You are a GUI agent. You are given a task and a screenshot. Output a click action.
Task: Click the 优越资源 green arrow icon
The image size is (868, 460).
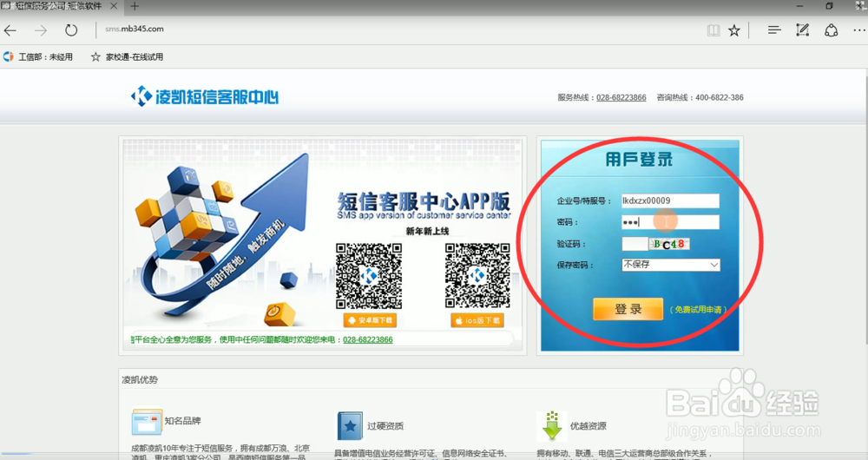[551, 425]
